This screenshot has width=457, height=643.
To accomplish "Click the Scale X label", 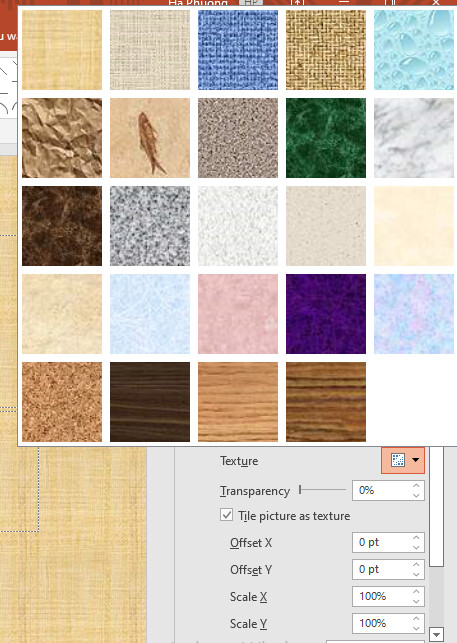I will (x=249, y=597).
